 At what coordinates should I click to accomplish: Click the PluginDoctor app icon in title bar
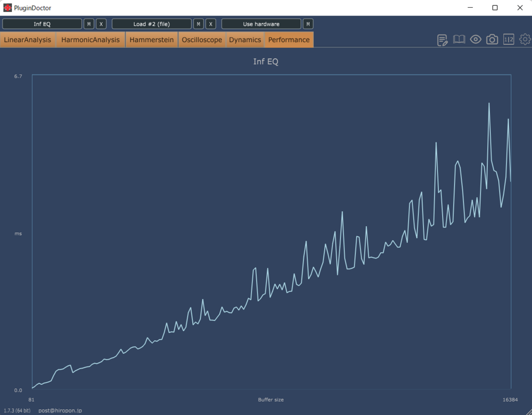(7, 7)
